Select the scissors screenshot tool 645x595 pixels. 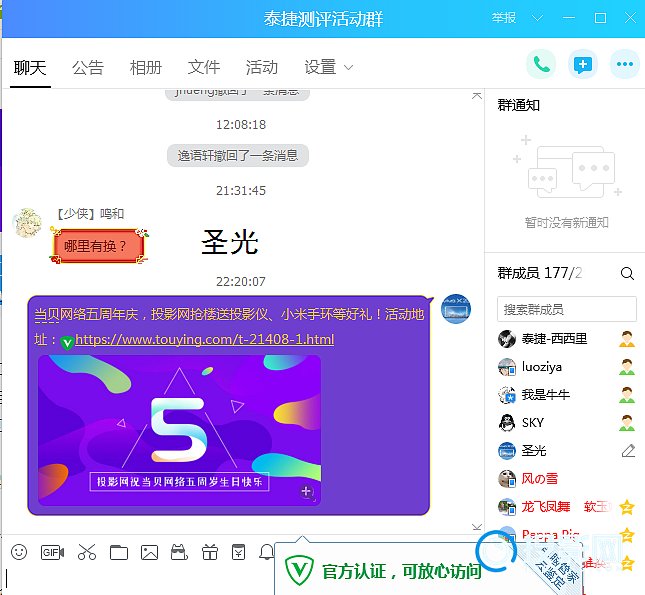coord(87,552)
